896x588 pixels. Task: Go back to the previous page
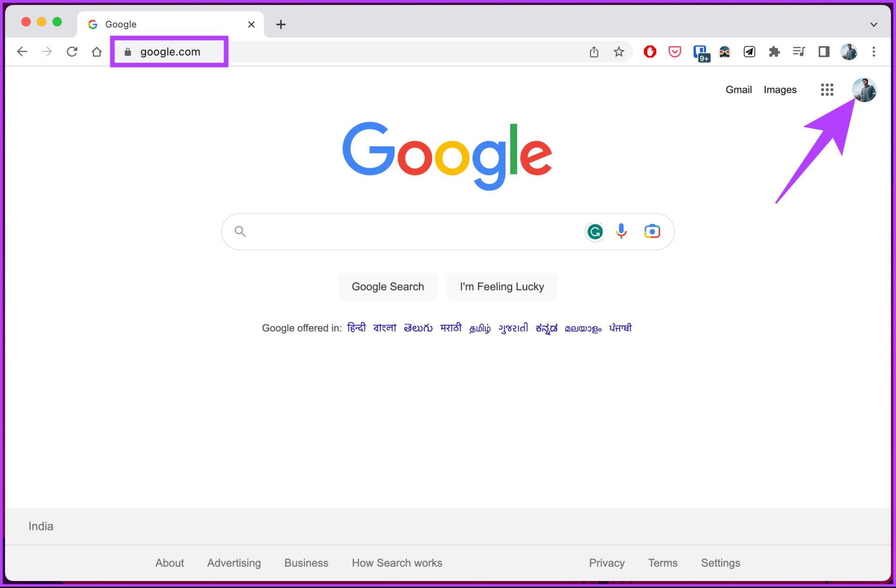[22, 51]
